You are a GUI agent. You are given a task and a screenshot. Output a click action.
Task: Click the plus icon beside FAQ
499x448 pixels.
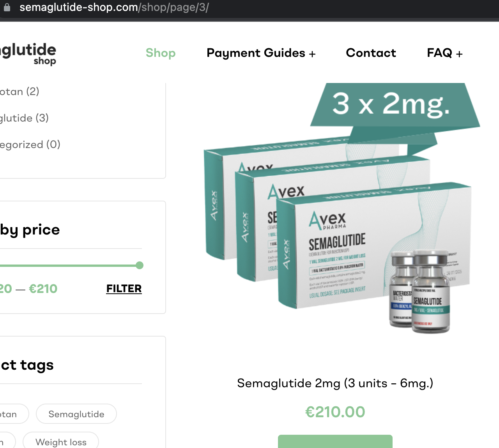tap(459, 54)
